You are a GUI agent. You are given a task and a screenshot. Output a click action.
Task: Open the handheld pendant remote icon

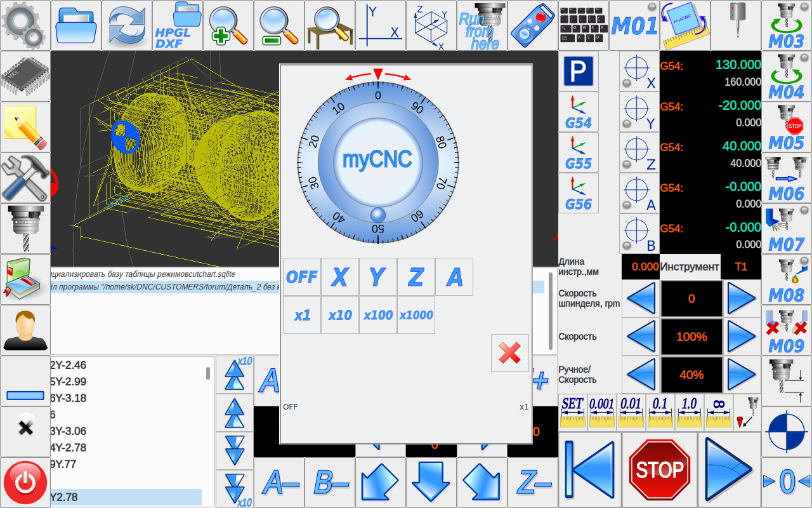(533, 25)
